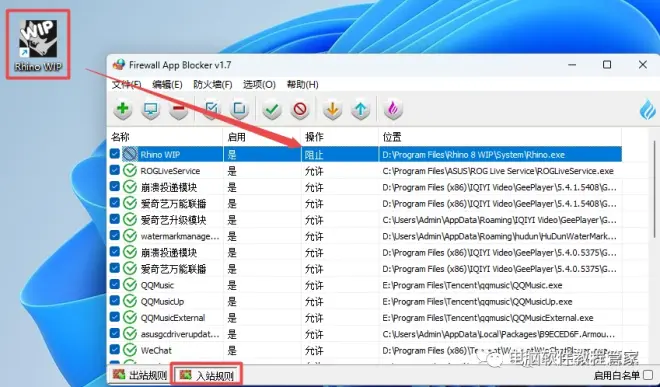Screen dimensions: 660x387
Task: Toggle the watermarkmanage... rule checkbox
Action: (x=114, y=235)
